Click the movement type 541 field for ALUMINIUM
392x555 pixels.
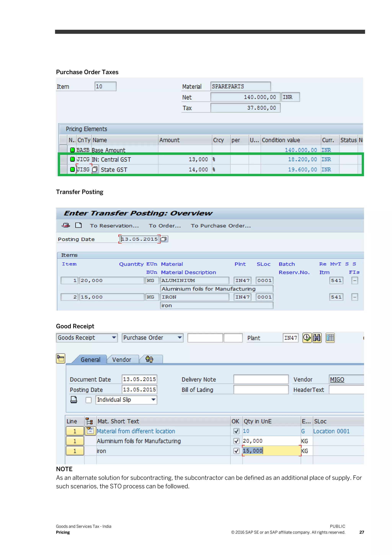coord(336,280)
